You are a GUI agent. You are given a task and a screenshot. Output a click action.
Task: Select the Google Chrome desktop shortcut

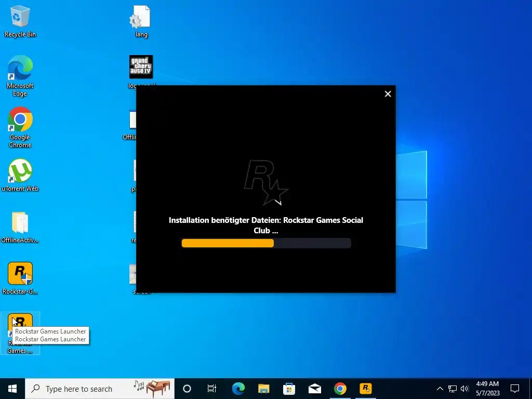coord(20,128)
